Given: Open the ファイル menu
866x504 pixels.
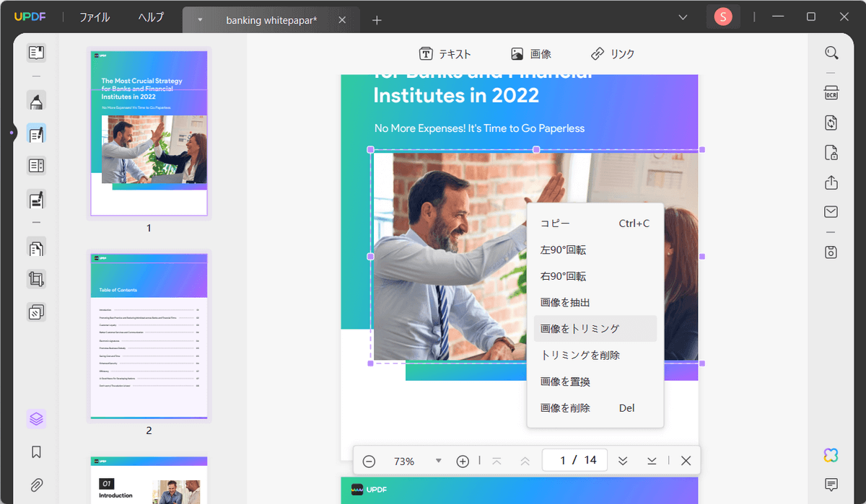Looking at the screenshot, I should pyautogui.click(x=95, y=17).
